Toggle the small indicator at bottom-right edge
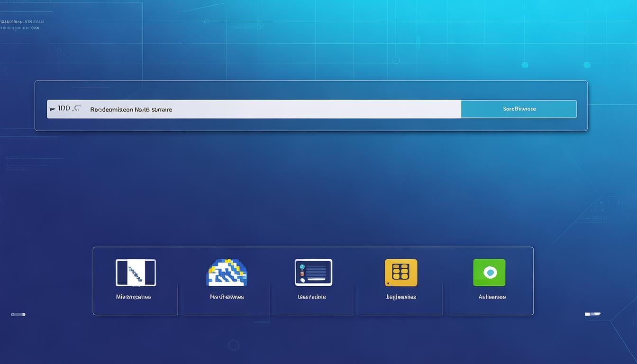The height and width of the screenshot is (364, 637). tap(592, 314)
